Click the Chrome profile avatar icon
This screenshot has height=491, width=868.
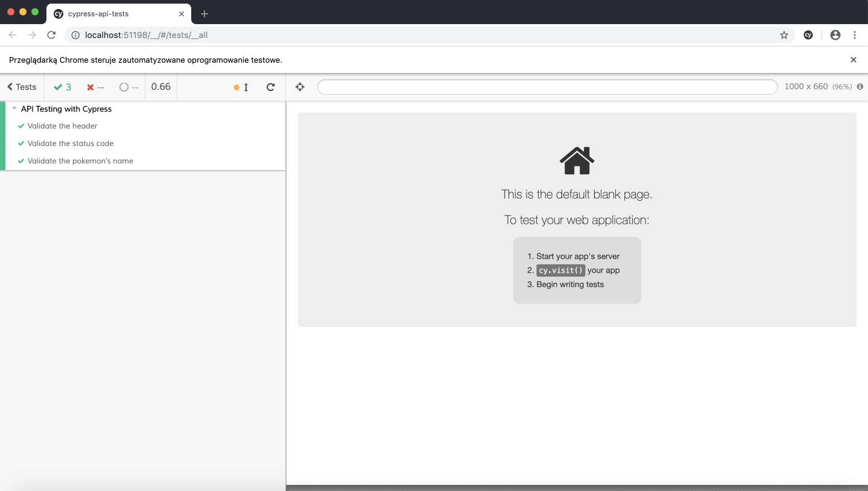[835, 35]
